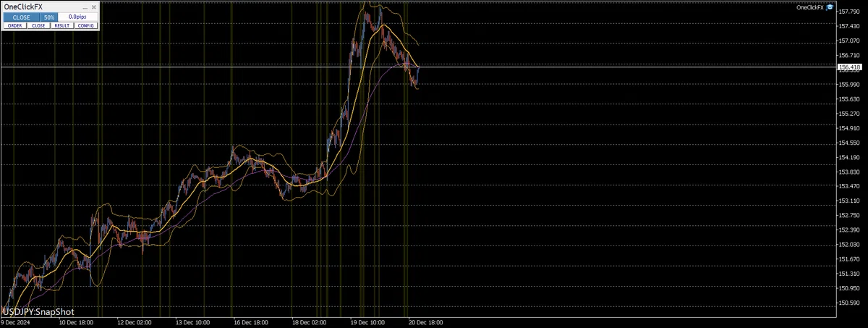The width and height of the screenshot is (868, 328).
Task: Open the CONFIG tab in OneClickFX
Action: [86, 25]
